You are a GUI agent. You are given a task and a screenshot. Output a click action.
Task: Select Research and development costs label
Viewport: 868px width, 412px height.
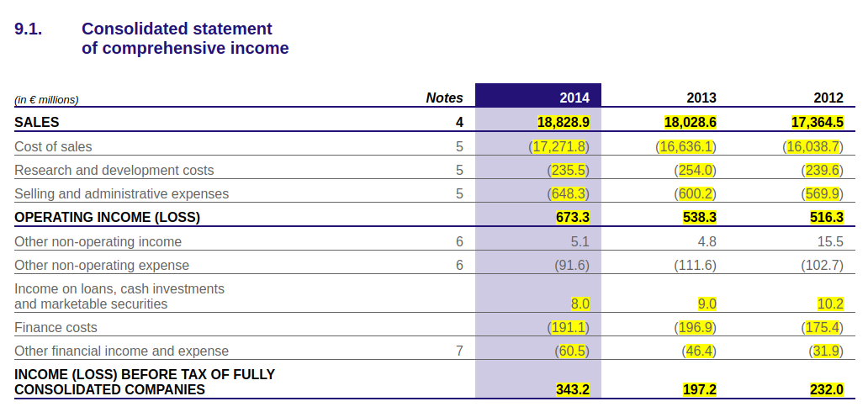[114, 170]
